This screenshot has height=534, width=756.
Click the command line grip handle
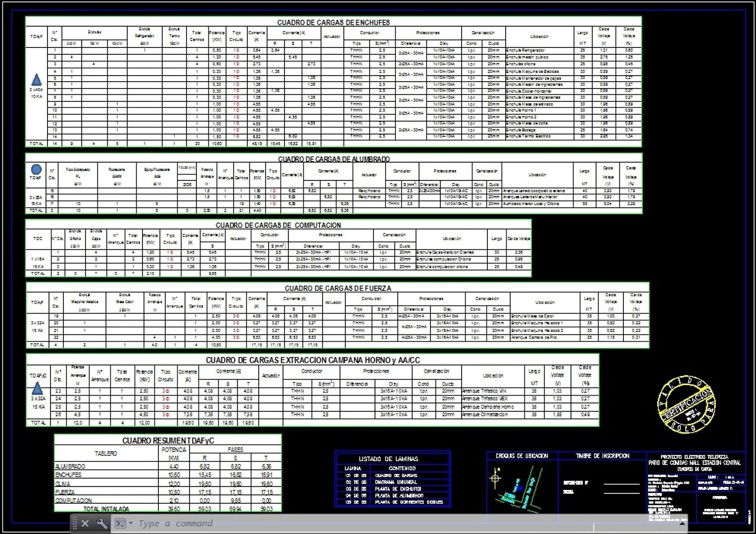point(75,523)
